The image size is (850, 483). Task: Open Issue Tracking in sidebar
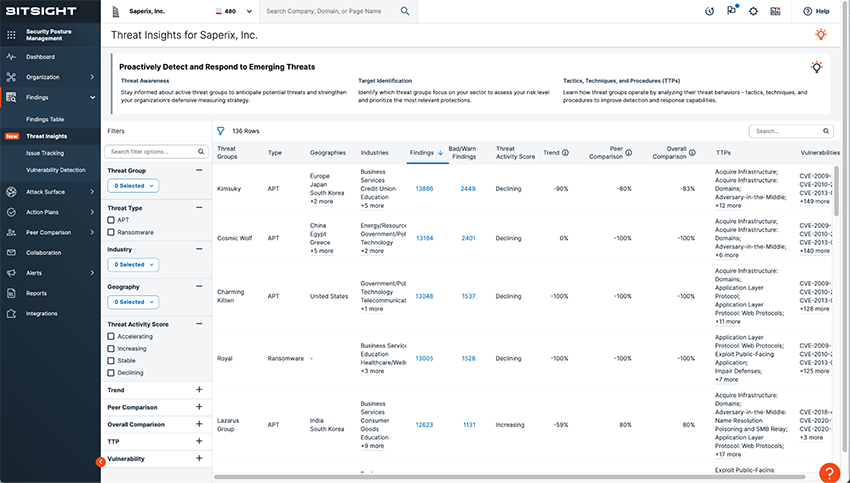coord(45,153)
